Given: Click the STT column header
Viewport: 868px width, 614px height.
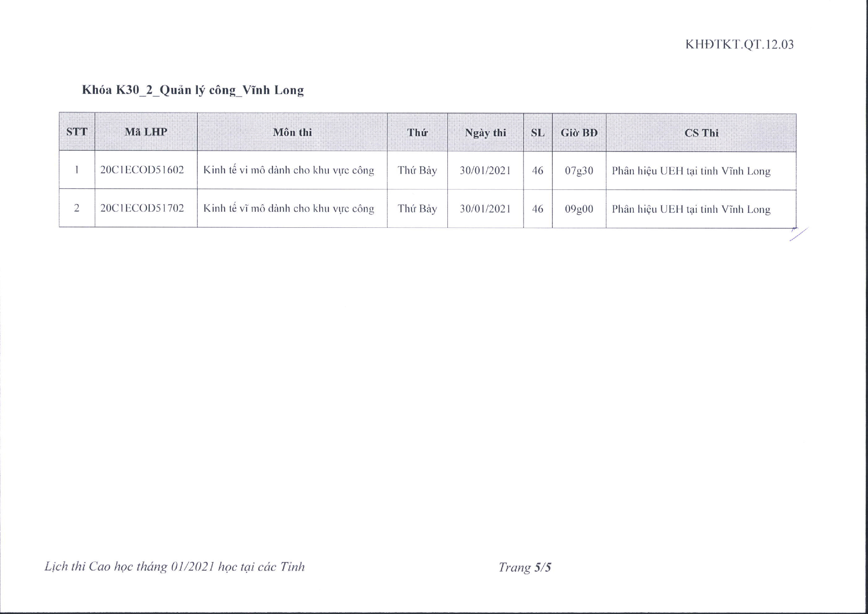Looking at the screenshot, I should coord(77,132).
